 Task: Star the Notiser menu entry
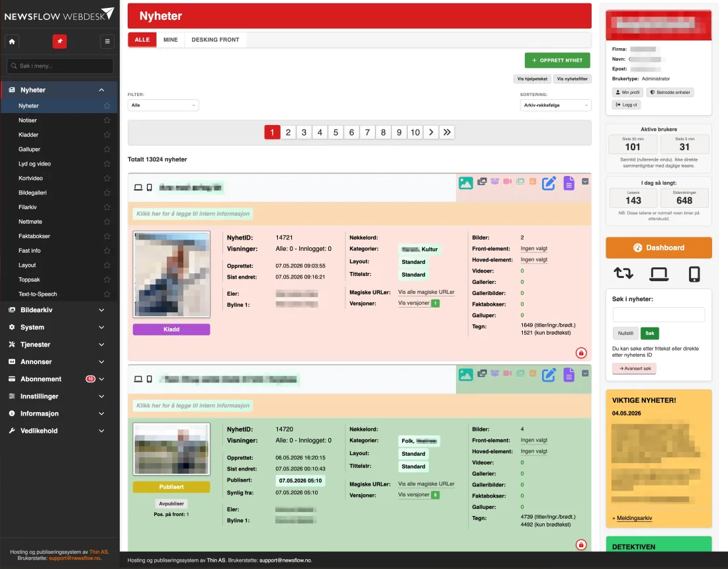click(107, 120)
